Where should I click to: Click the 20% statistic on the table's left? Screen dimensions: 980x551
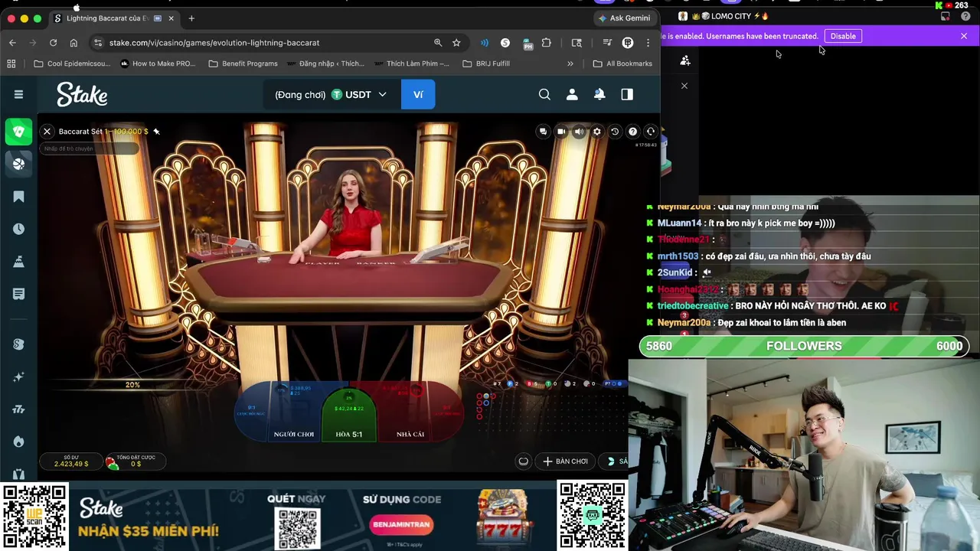(132, 385)
